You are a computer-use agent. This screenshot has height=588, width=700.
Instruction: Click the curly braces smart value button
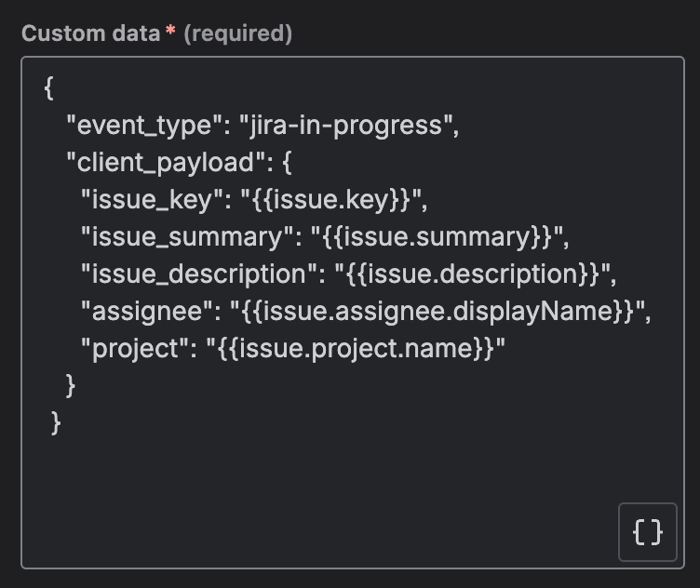click(648, 532)
